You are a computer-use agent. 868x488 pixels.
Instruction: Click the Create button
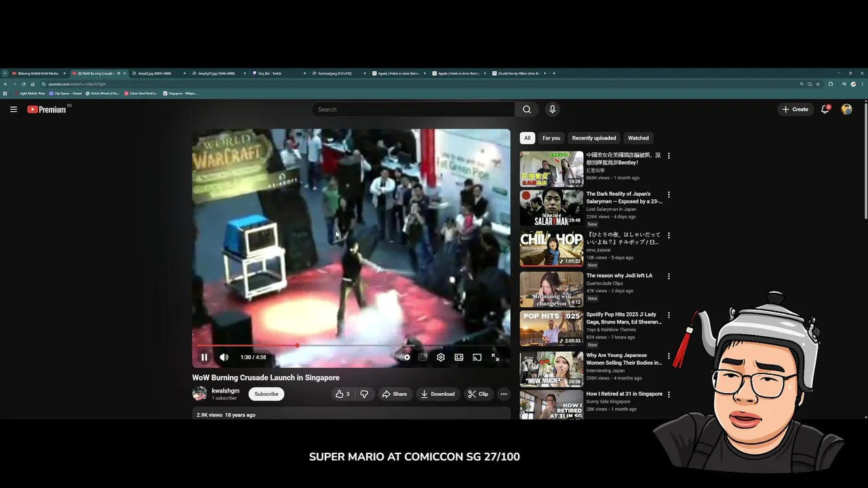(795, 109)
